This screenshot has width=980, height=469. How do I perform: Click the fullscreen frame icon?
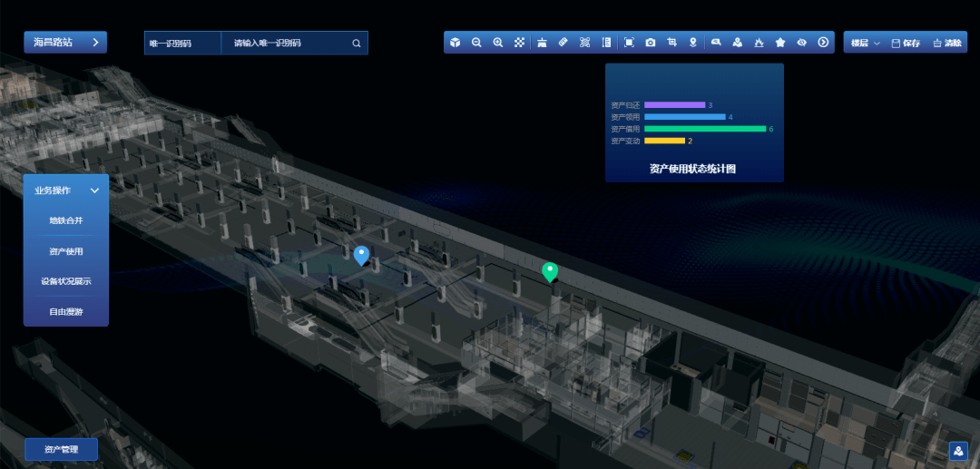coord(629,43)
